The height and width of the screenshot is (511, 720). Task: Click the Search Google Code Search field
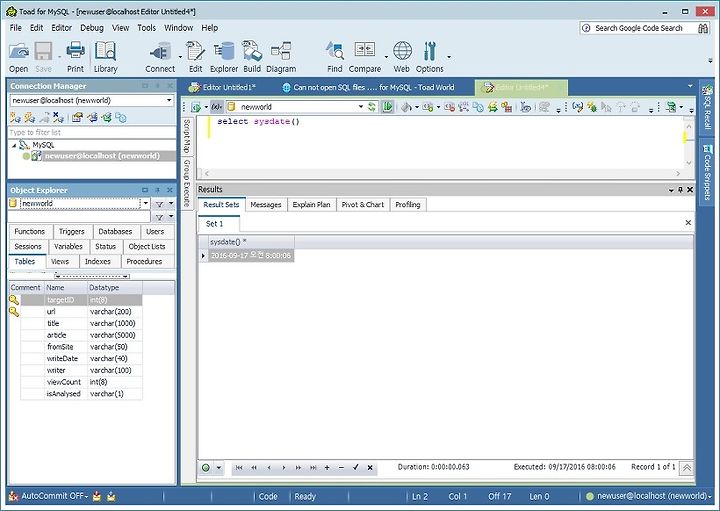pyautogui.click(x=638, y=28)
